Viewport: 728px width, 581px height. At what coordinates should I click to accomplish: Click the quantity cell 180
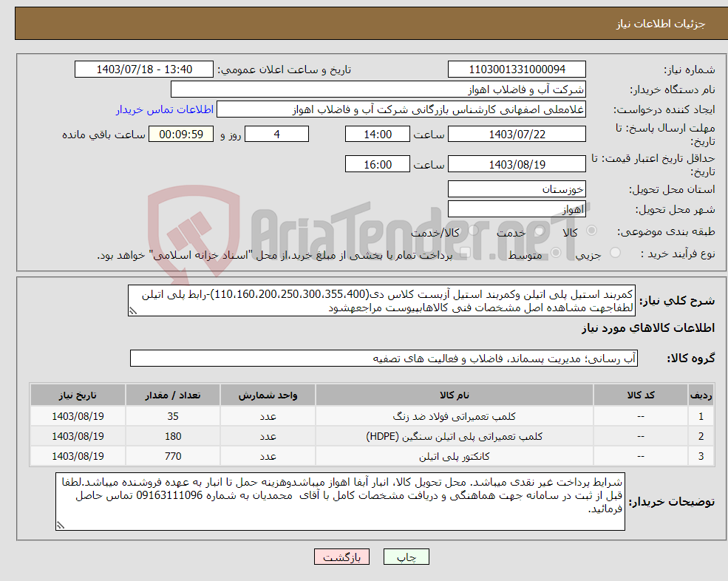[173, 436]
